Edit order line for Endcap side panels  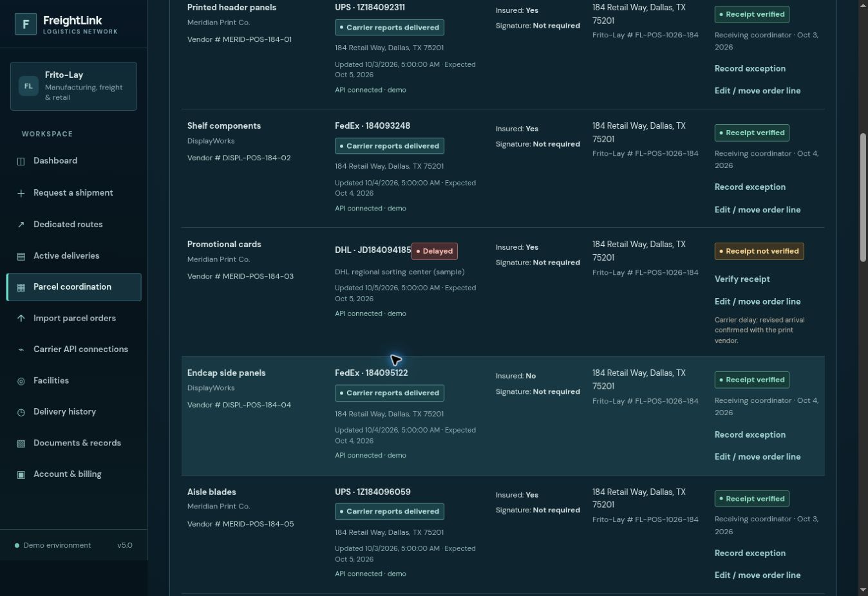tap(757, 457)
